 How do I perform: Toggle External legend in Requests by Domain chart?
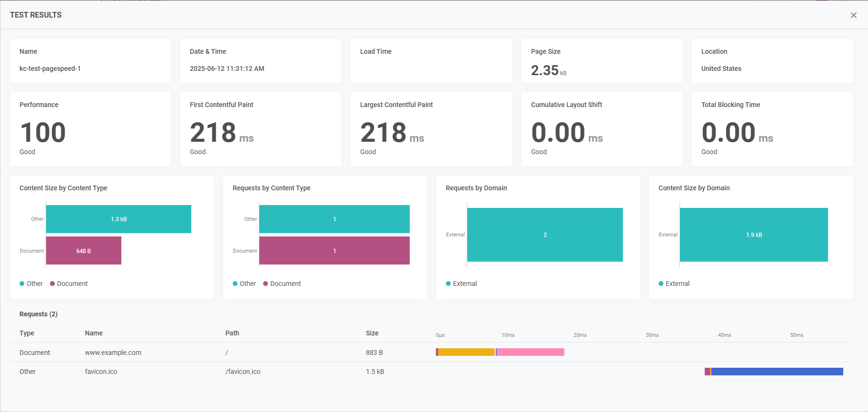[461, 284]
